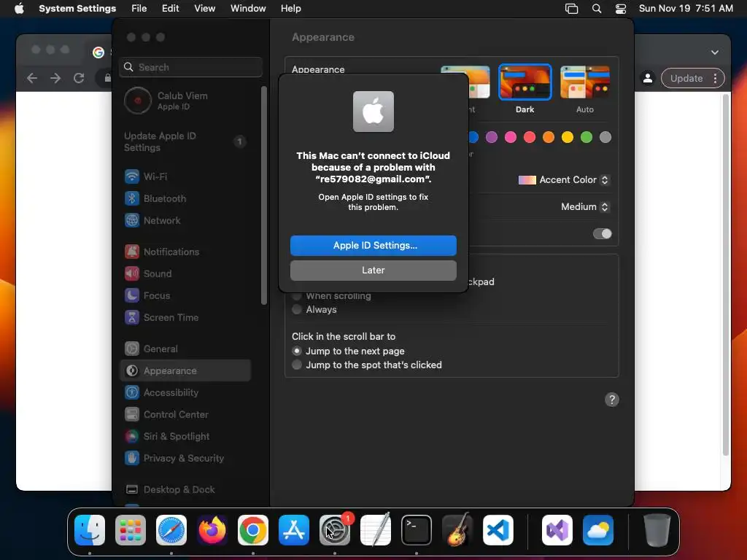Select Siri & Spotlight in sidebar

(x=186, y=437)
